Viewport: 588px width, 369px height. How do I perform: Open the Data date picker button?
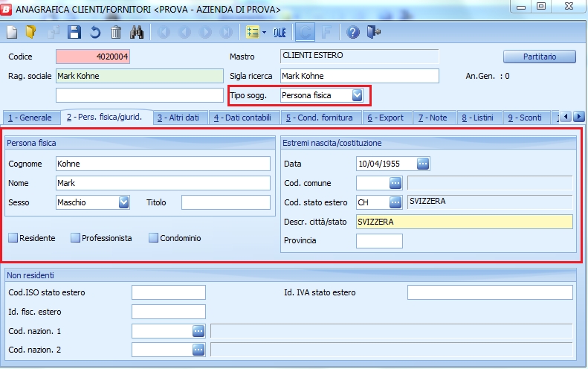point(422,164)
